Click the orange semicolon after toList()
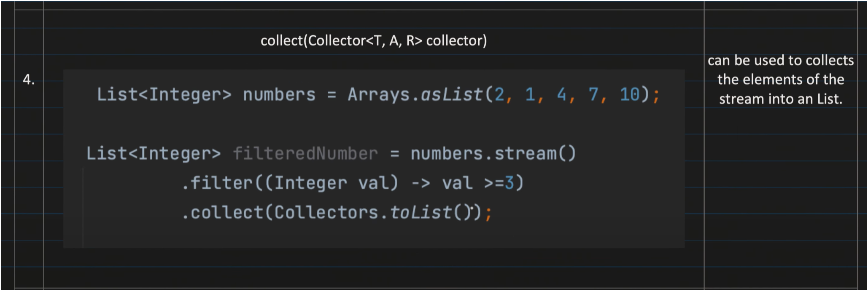The height and width of the screenshot is (291, 868). [488, 214]
